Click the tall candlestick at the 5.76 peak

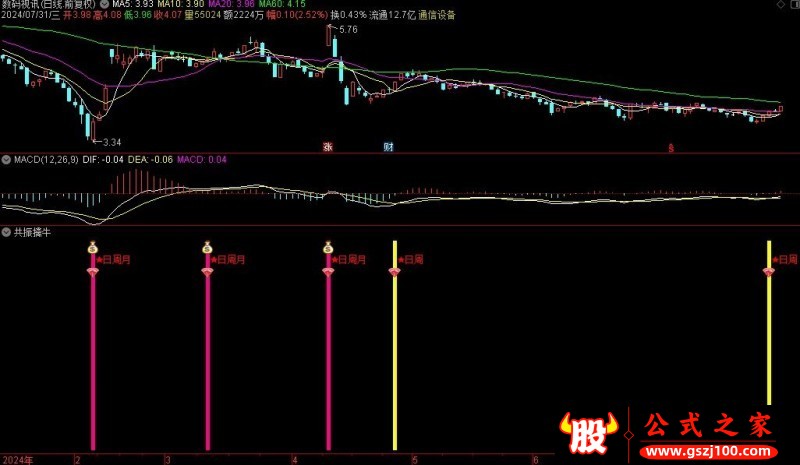pyautogui.click(x=329, y=35)
